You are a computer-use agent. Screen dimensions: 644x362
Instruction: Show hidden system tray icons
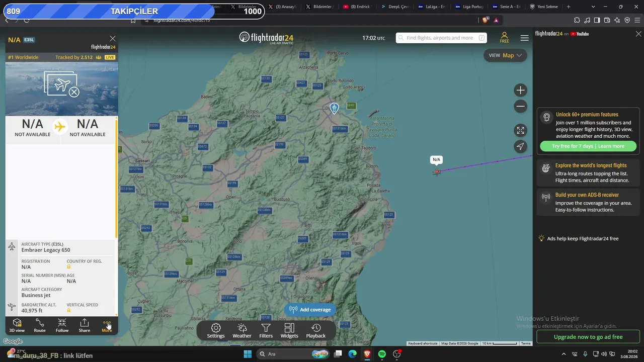[x=563, y=354]
